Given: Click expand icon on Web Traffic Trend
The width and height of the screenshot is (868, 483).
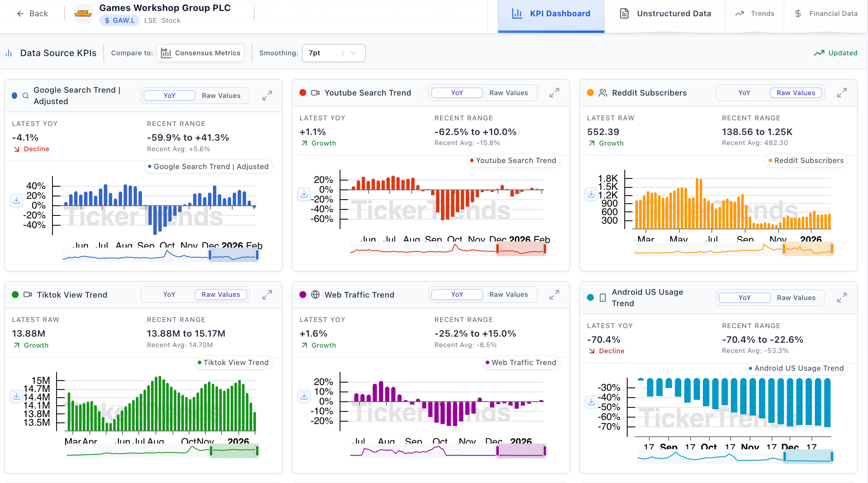Looking at the screenshot, I should pos(554,295).
